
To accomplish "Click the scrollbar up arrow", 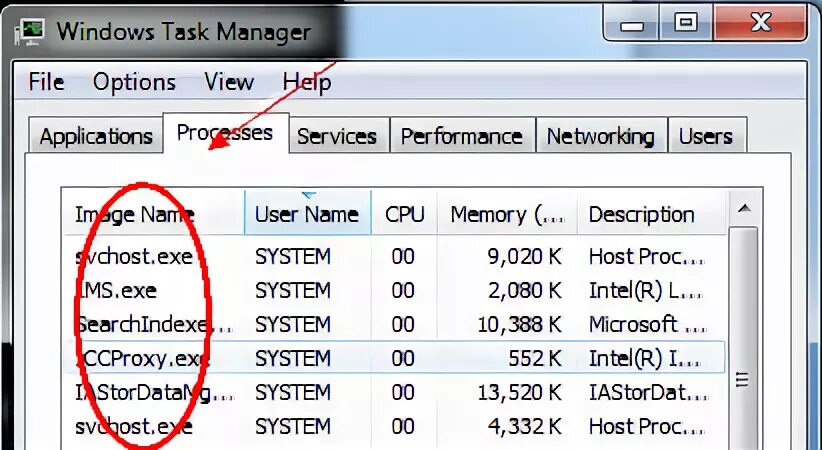I will point(744,209).
